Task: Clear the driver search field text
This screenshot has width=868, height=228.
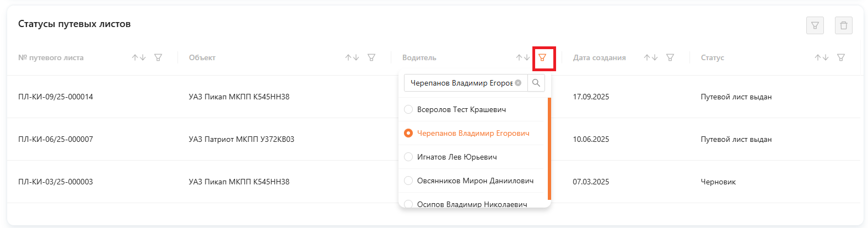Action: click(x=518, y=83)
